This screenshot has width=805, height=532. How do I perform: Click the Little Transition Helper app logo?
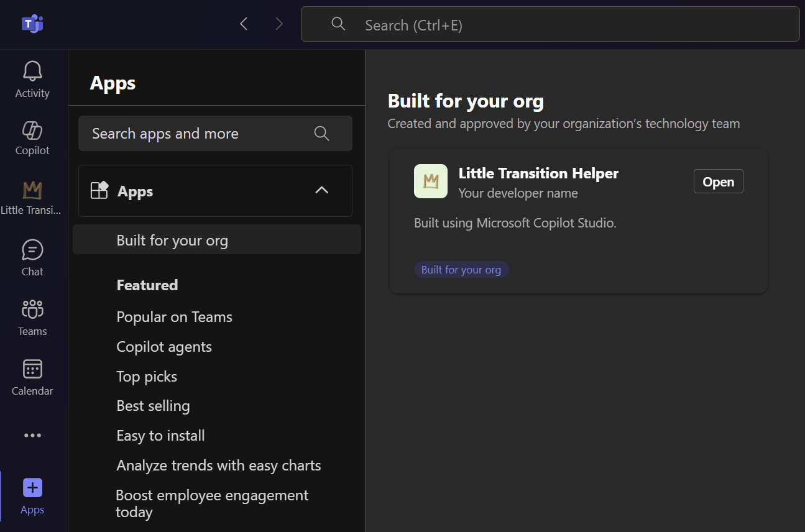pyautogui.click(x=430, y=182)
